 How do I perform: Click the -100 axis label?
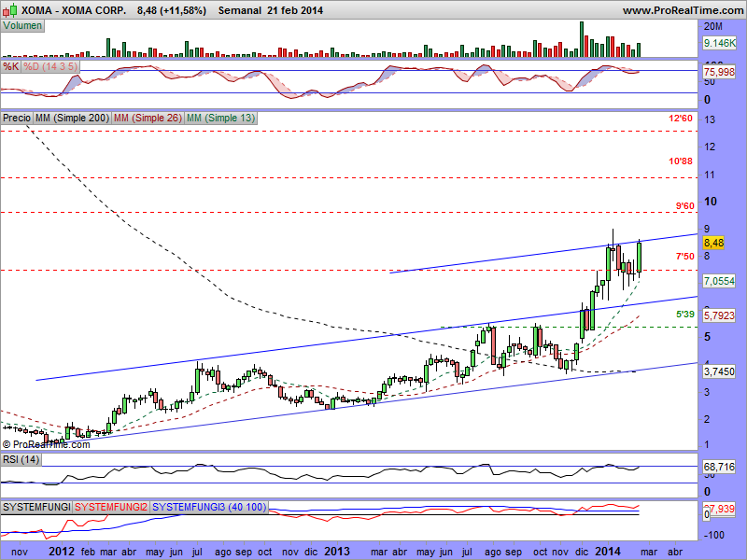713,535
